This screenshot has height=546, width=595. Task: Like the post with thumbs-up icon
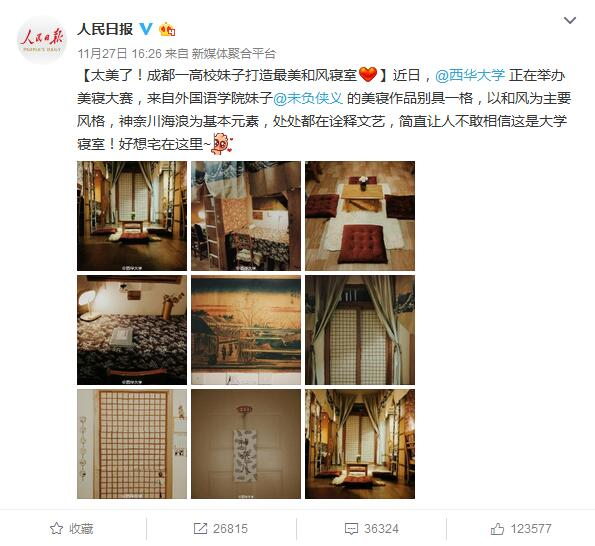pyautogui.click(x=497, y=528)
